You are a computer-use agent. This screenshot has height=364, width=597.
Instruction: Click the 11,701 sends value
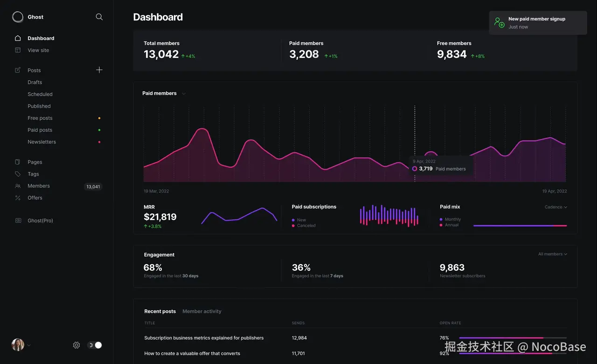(298, 353)
